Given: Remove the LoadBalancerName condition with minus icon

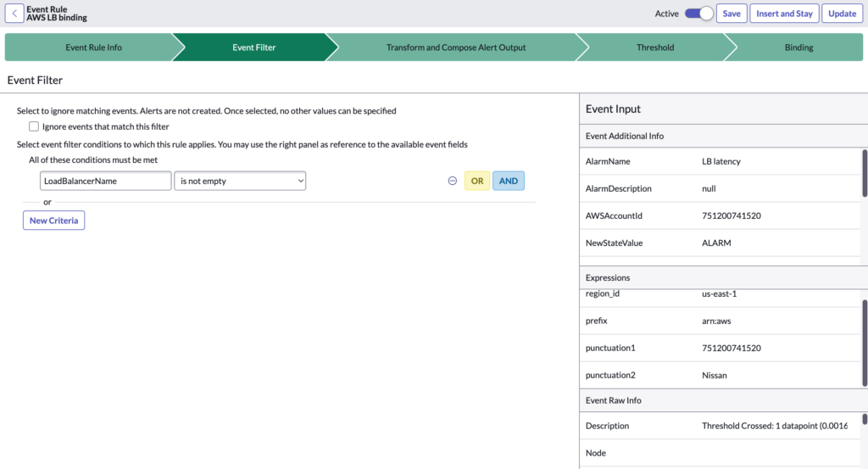Looking at the screenshot, I should click(x=453, y=181).
